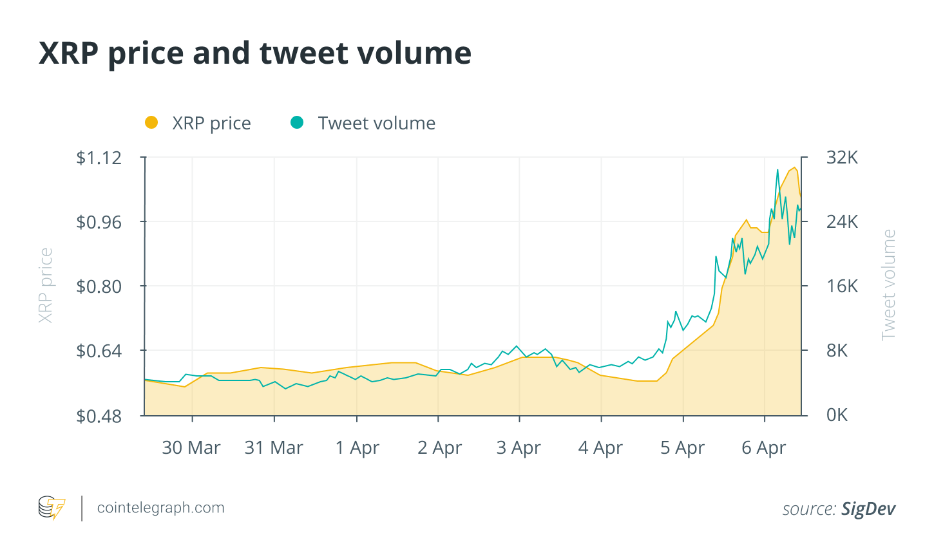934x560 pixels.
Task: Select the 1 Apr date label
Action: point(357,447)
